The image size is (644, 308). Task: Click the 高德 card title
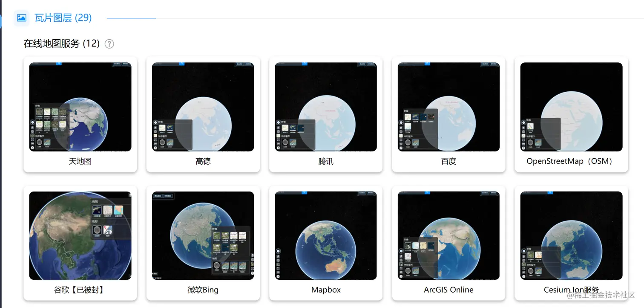(203, 161)
